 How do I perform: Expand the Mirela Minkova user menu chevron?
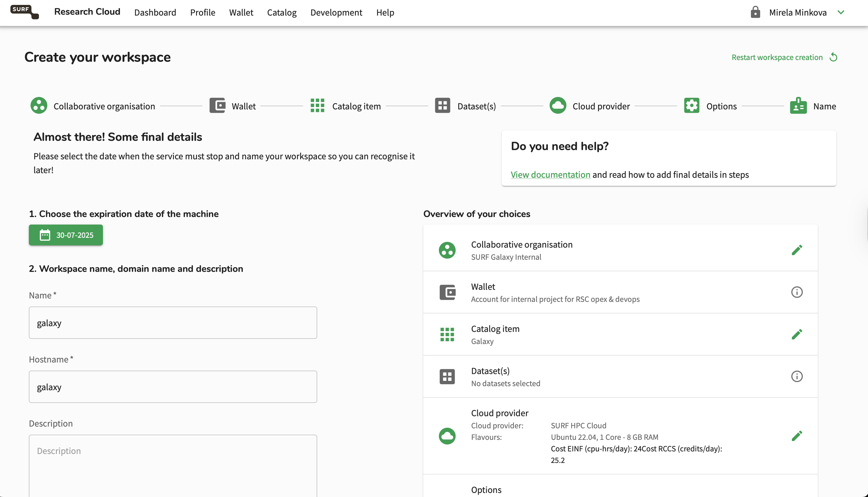(x=841, y=12)
